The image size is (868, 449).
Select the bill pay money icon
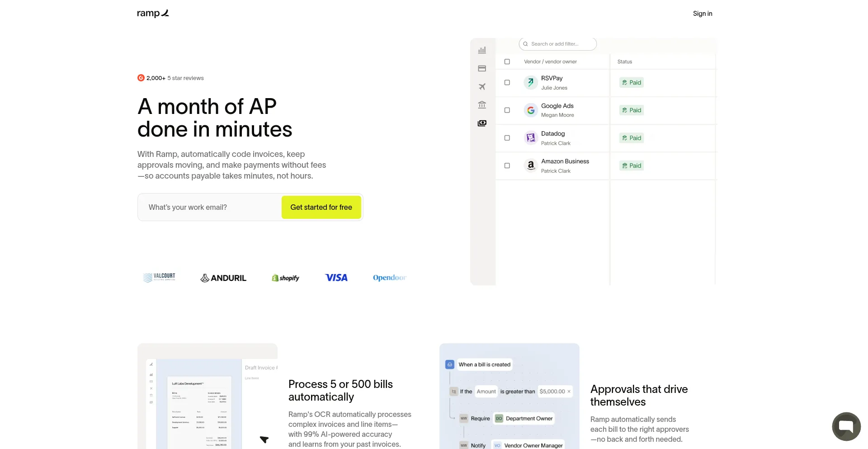[x=482, y=123]
